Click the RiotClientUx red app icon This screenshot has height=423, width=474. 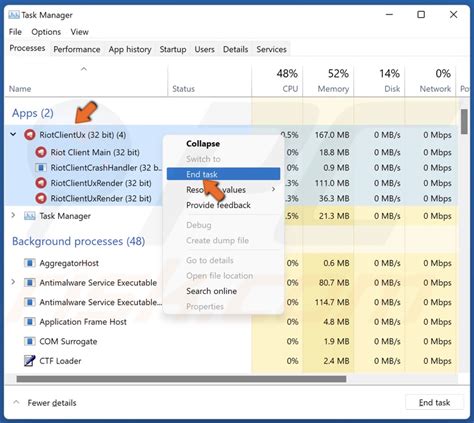click(x=30, y=135)
